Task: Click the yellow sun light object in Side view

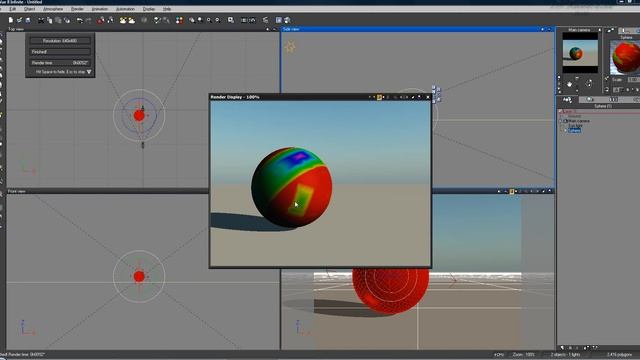Action: (290, 47)
